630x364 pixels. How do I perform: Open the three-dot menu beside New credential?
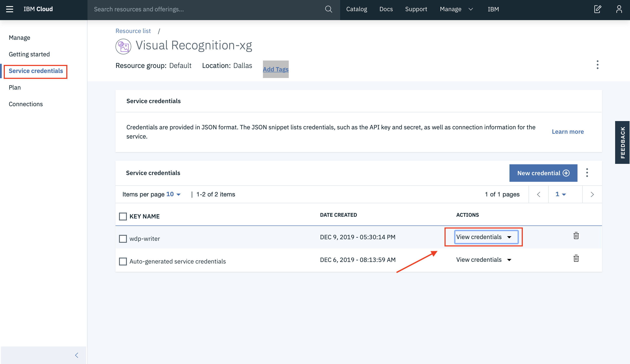(587, 173)
